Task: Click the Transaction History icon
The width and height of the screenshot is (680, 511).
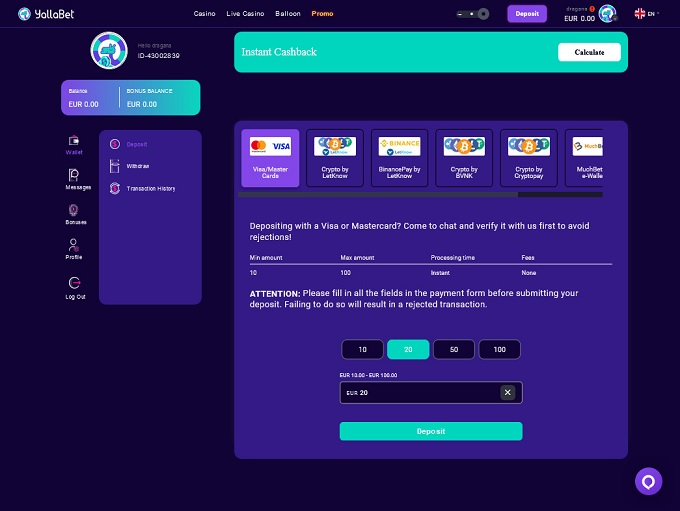Action: coord(114,188)
